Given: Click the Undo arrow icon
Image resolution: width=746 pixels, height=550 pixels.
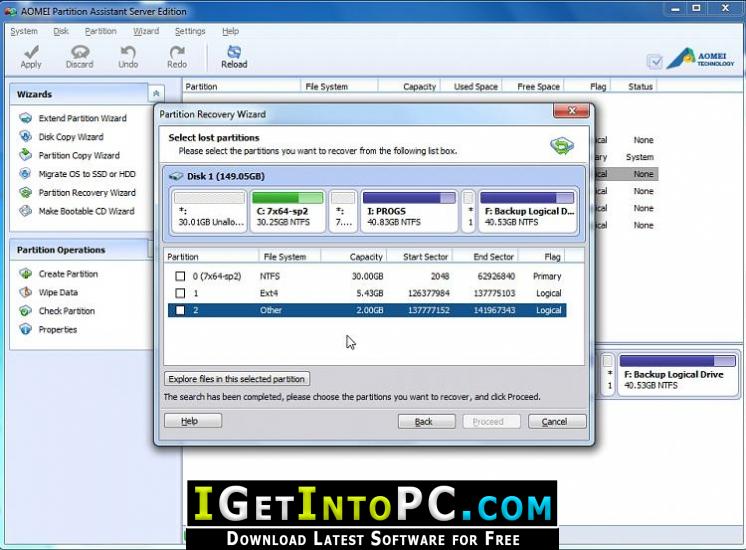Looking at the screenshot, I should pos(128,52).
